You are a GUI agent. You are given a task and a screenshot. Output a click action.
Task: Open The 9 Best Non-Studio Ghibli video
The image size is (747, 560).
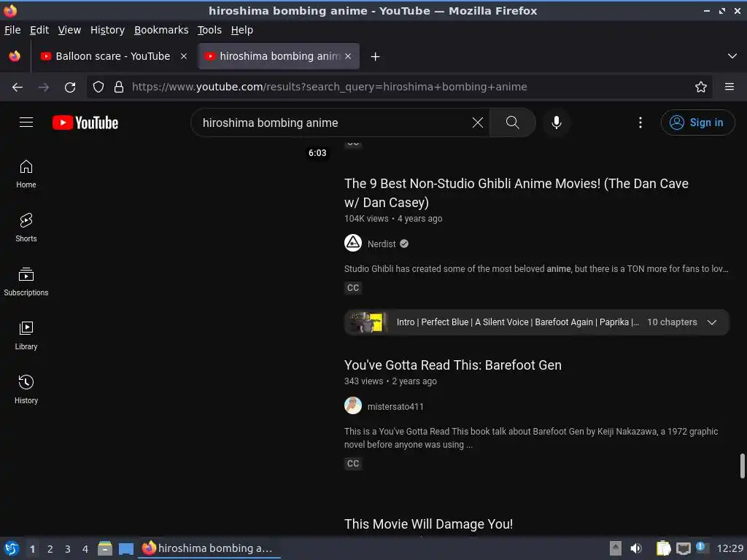[516, 192]
